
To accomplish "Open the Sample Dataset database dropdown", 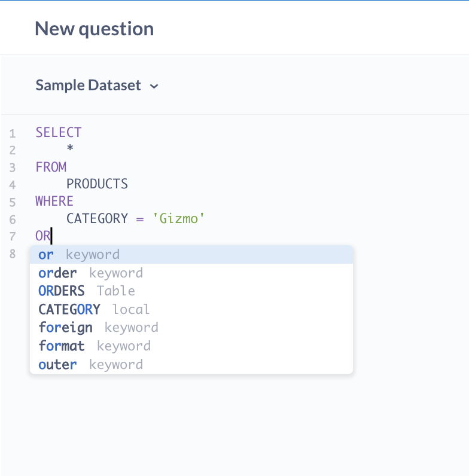I will pos(89,86).
